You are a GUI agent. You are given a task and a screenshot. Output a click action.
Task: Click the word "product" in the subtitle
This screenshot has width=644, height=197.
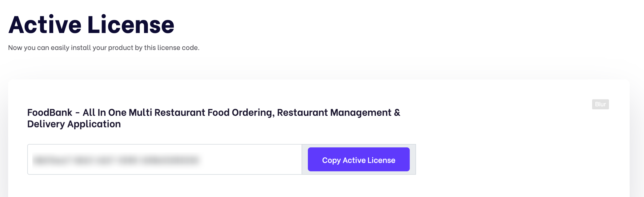click(121, 48)
